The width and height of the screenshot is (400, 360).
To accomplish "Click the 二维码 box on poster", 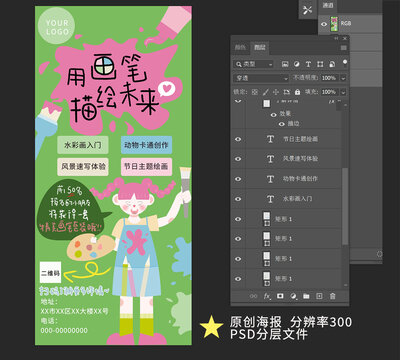I will [x=51, y=272].
